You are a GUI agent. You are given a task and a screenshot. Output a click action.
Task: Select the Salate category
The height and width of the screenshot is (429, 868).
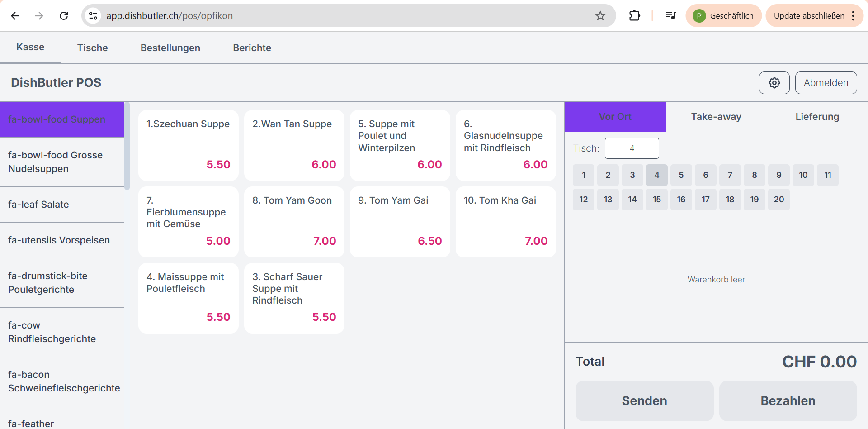click(x=62, y=205)
